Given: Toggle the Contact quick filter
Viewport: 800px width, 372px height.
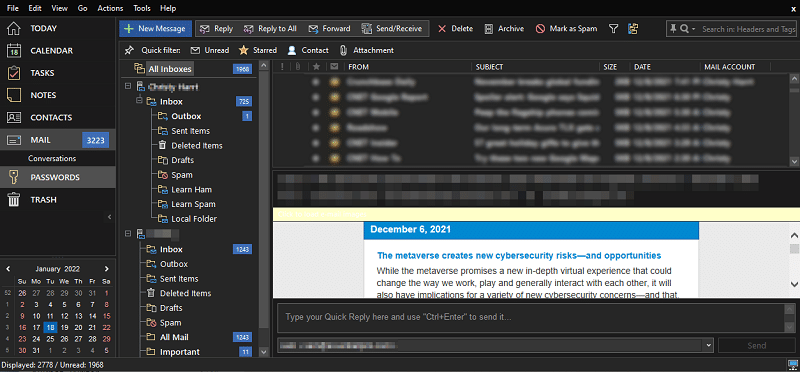Looking at the screenshot, I should (x=308, y=50).
